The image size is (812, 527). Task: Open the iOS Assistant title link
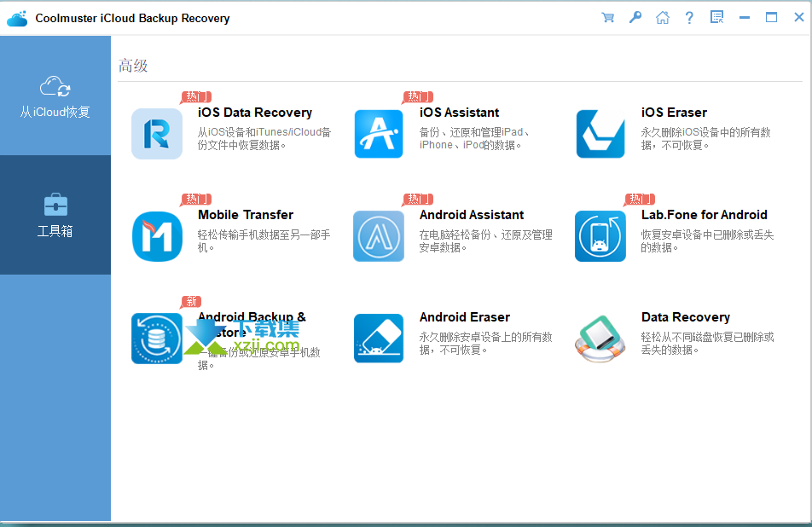click(459, 113)
